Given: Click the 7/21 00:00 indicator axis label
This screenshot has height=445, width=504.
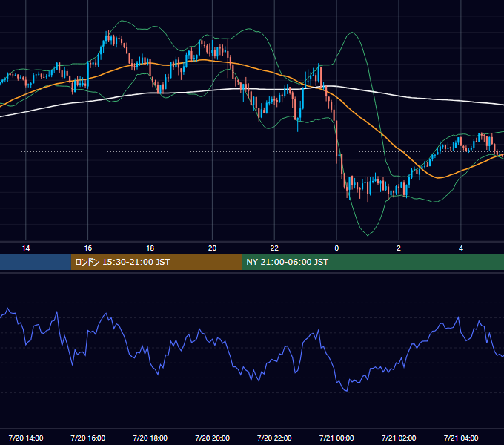Looking at the screenshot, I should (x=336, y=438).
